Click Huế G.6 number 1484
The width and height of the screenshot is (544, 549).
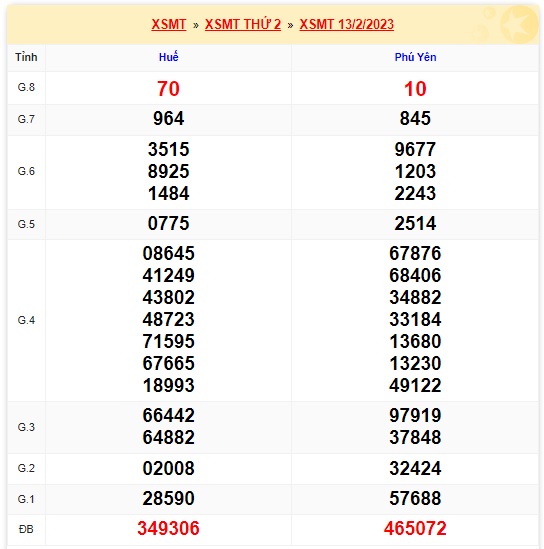tap(168, 194)
